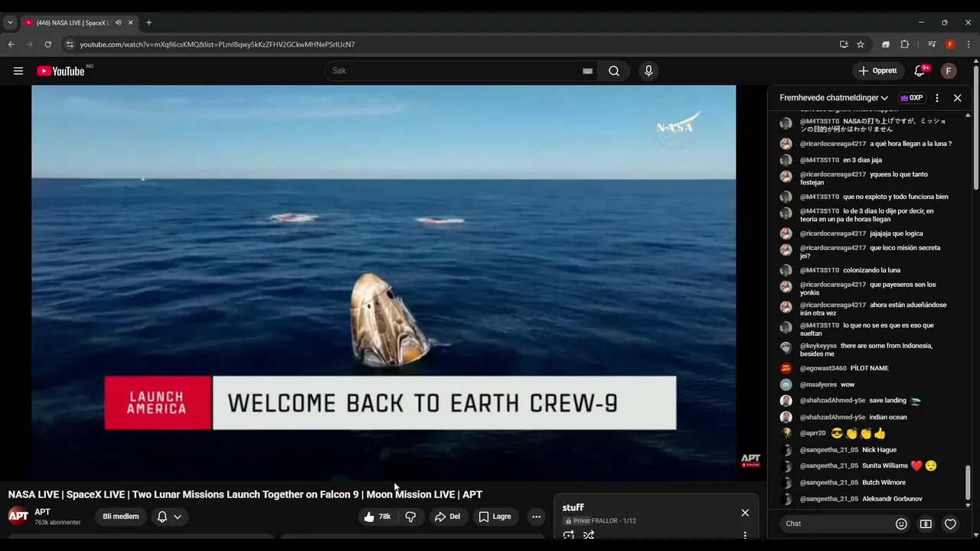The width and height of the screenshot is (980, 551).
Task: Click the browser address bar URL
Action: pyautogui.click(x=217, y=44)
